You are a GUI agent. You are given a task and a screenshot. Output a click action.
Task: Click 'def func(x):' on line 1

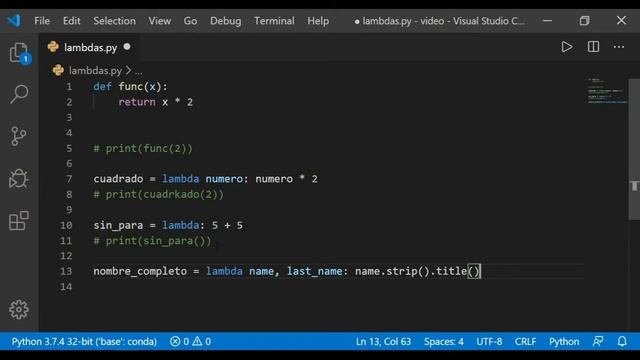point(130,87)
